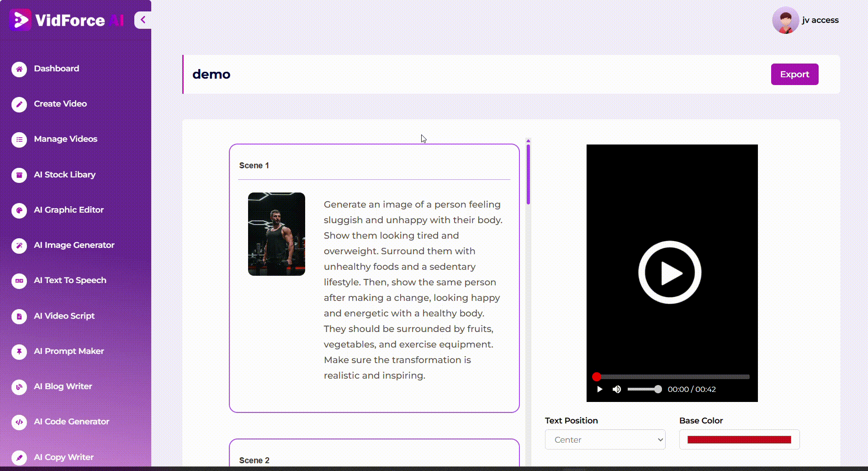This screenshot has height=471, width=868.
Task: Click the Dashboard home icon
Action: click(x=19, y=69)
